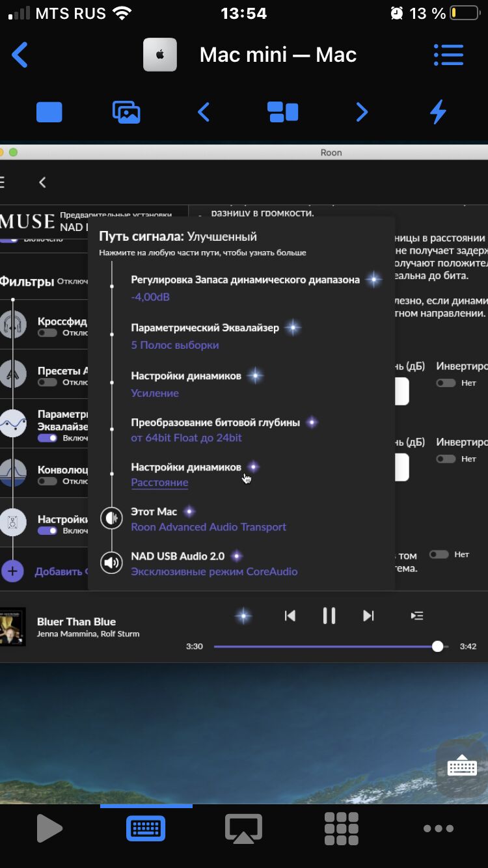
Task: Click the add filter plus icon
Action: coord(12,571)
